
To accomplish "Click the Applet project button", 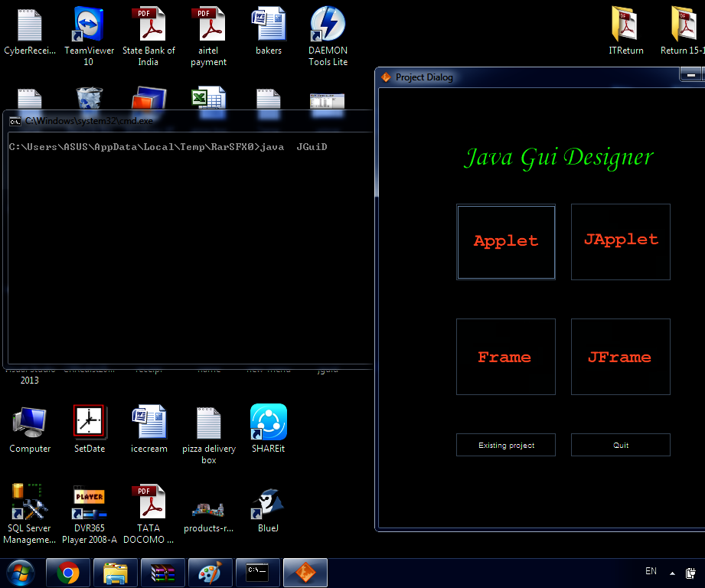I will click(x=506, y=242).
